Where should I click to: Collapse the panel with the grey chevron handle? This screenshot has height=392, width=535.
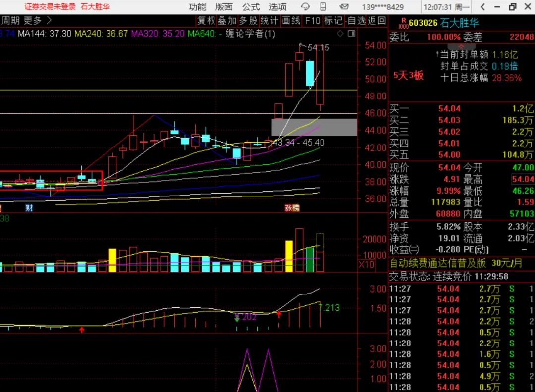[461, 46]
